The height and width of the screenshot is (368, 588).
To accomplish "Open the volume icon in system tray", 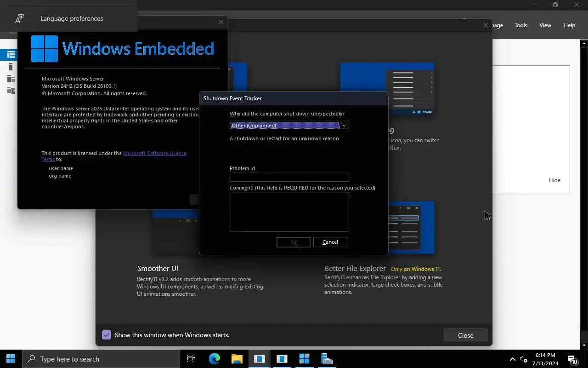I will tap(524, 359).
